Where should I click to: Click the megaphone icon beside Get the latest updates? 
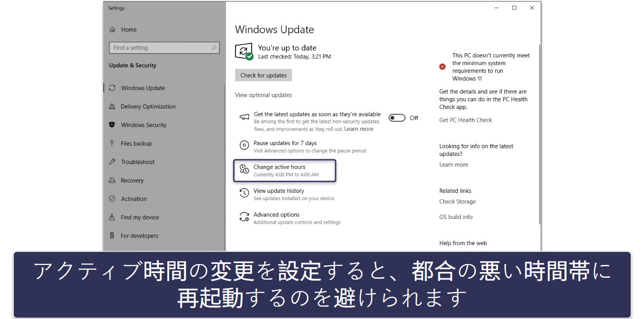(244, 117)
